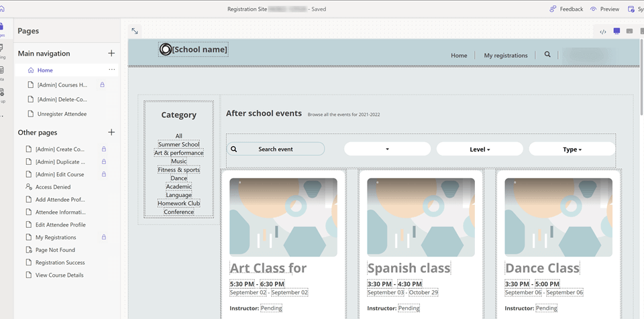Open the Unregister Attendee page
The image size is (644, 319).
61,114
